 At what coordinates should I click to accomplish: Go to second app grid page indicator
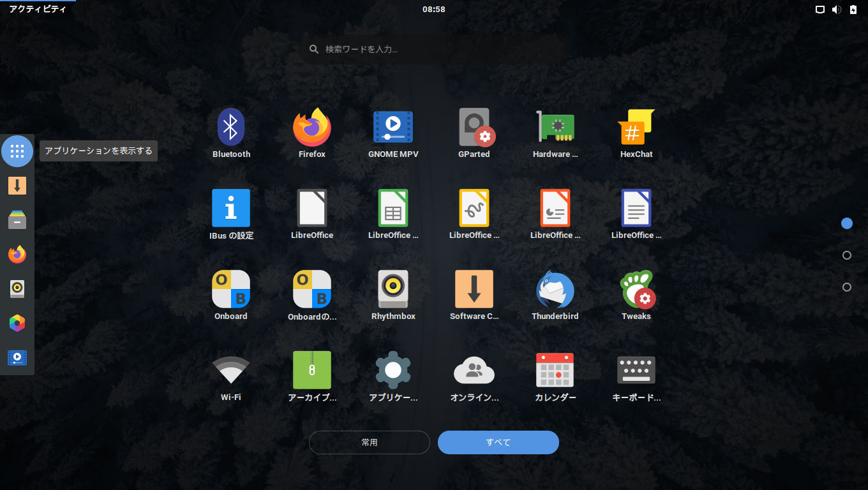847,255
